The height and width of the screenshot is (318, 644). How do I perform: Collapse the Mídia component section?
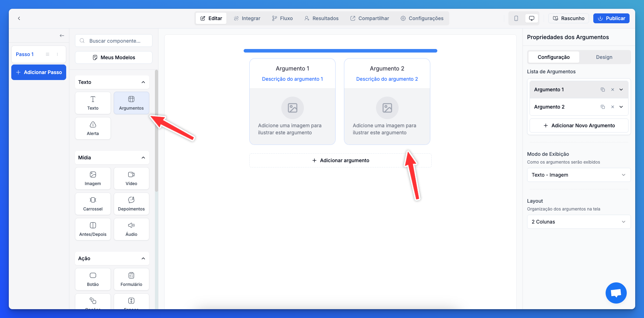143,158
